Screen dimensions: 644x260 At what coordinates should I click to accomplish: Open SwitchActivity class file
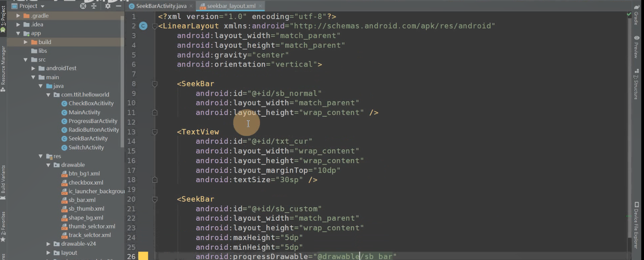pyautogui.click(x=83, y=147)
